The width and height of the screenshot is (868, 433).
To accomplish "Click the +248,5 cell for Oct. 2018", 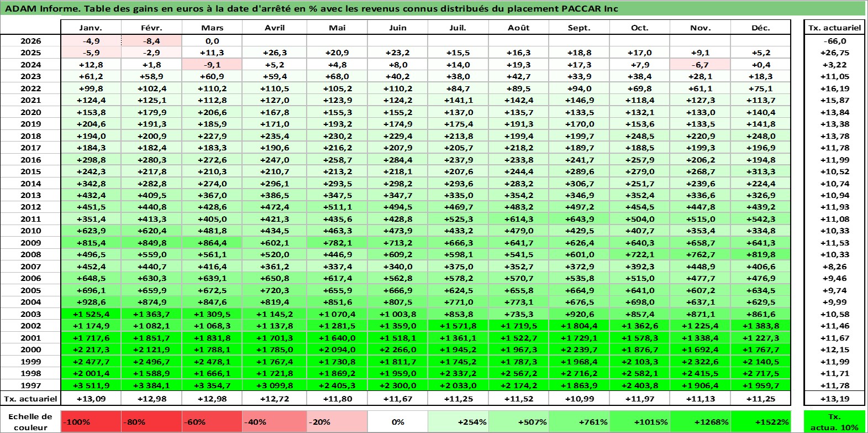I will pyautogui.click(x=640, y=136).
